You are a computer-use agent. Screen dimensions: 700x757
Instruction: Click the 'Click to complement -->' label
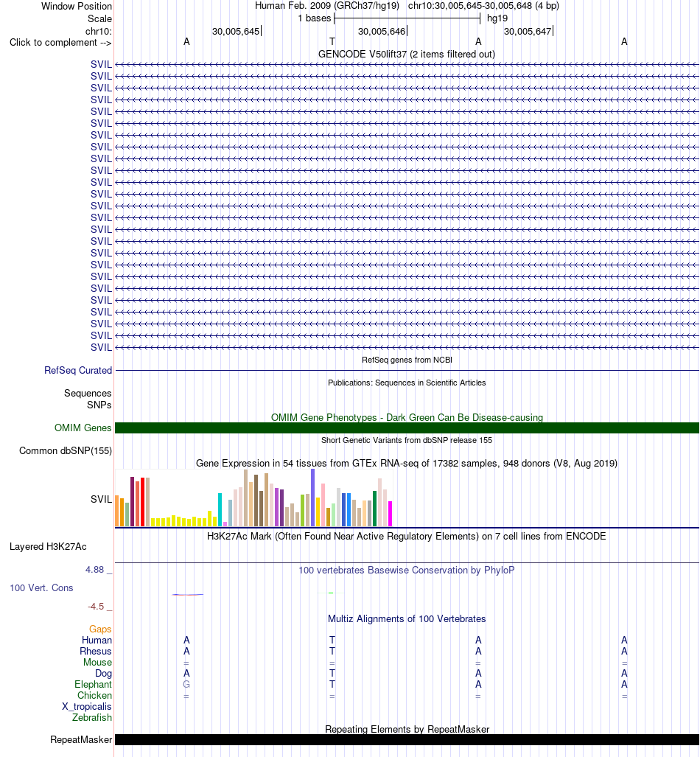click(x=60, y=43)
